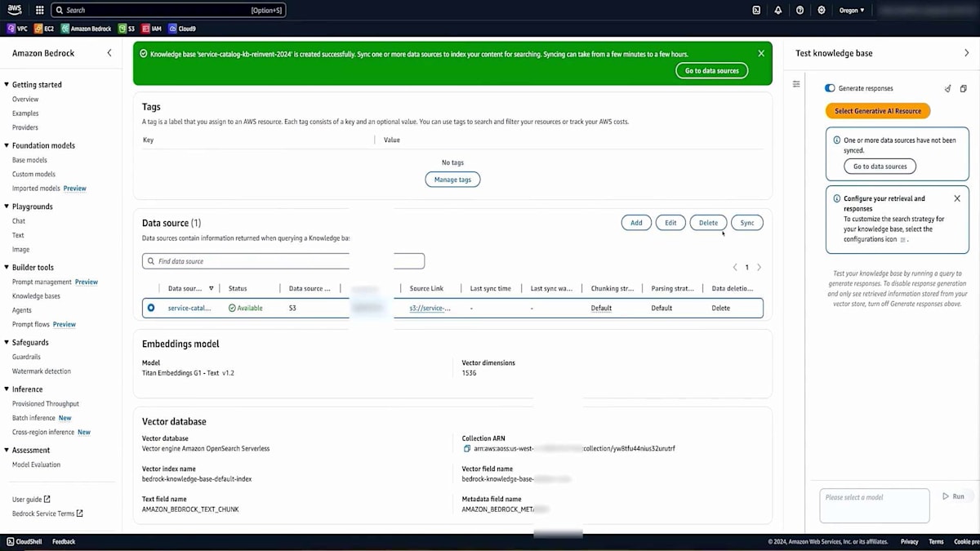Collapse the Playgrounds section
This screenshot has height=551, width=980.
coord(7,207)
